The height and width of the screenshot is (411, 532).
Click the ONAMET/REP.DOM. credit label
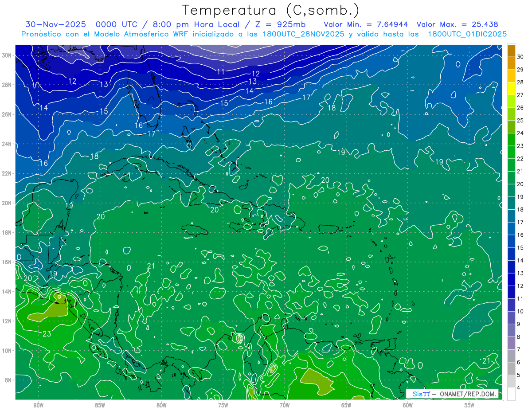[468, 394]
